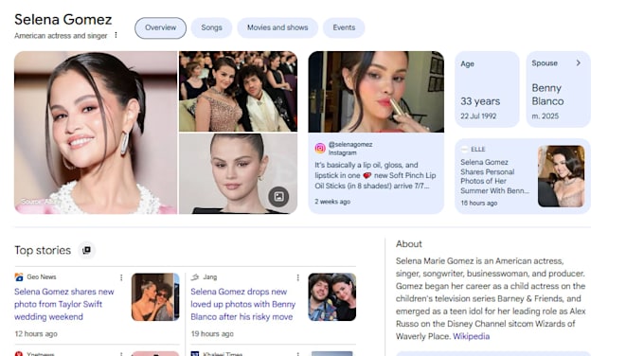Open the Wikipedia link in About
The image size is (644, 356).
click(471, 336)
